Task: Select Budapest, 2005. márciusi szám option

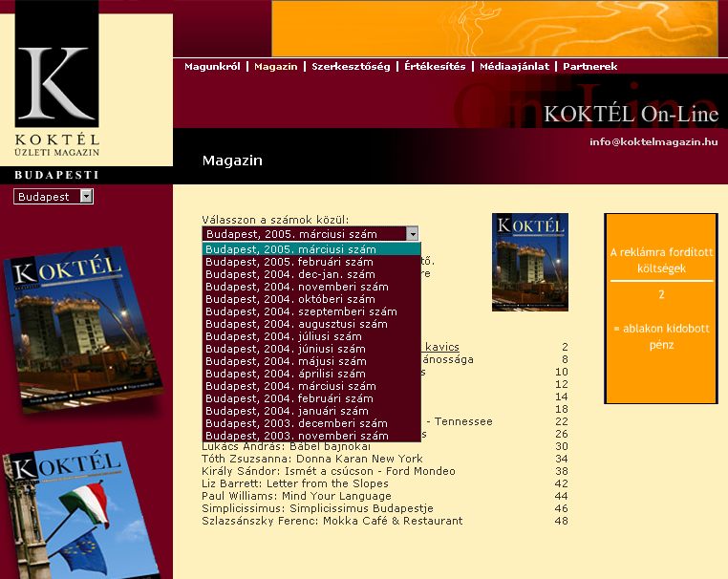Action: pos(311,248)
